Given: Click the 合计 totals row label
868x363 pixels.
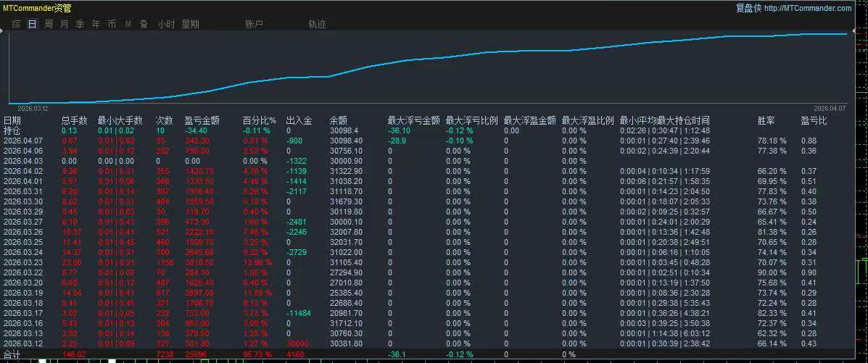Looking at the screenshot, I should [12, 354].
